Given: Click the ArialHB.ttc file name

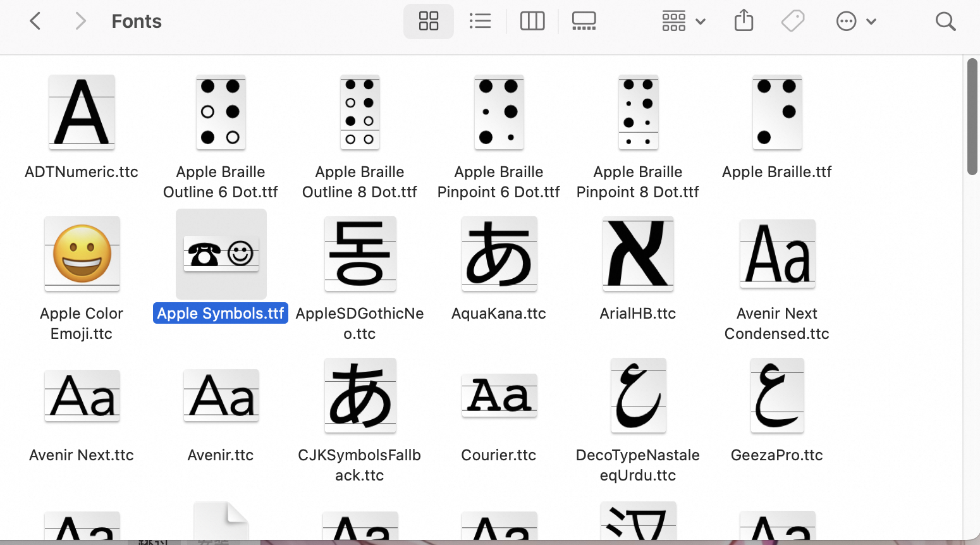Looking at the screenshot, I should coord(638,314).
